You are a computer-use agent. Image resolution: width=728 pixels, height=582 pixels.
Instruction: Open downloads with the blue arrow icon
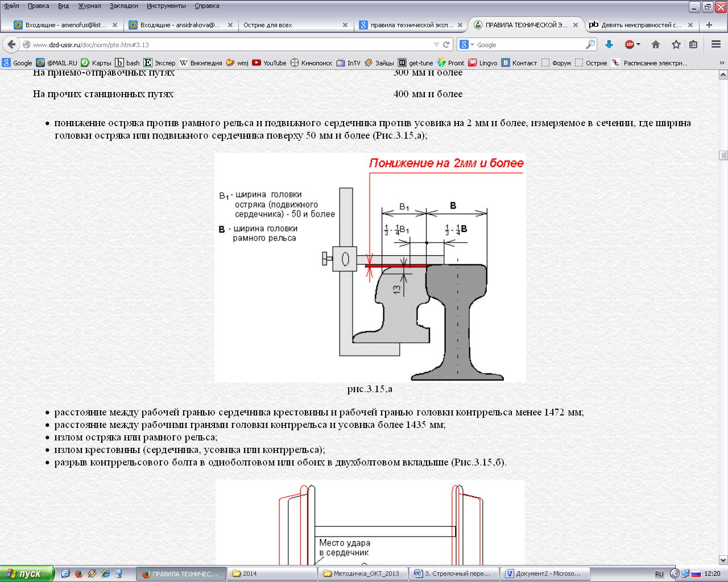click(609, 44)
